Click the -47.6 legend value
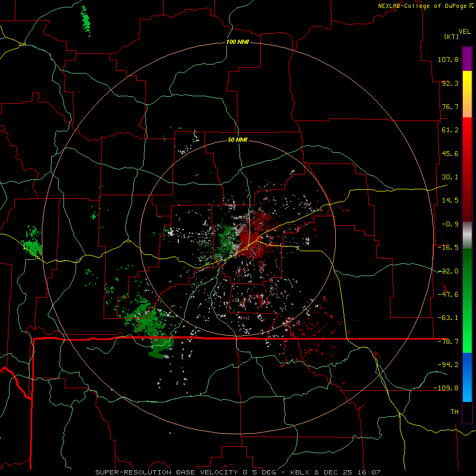Image resolution: width=476 pixels, height=476 pixels. (x=448, y=295)
